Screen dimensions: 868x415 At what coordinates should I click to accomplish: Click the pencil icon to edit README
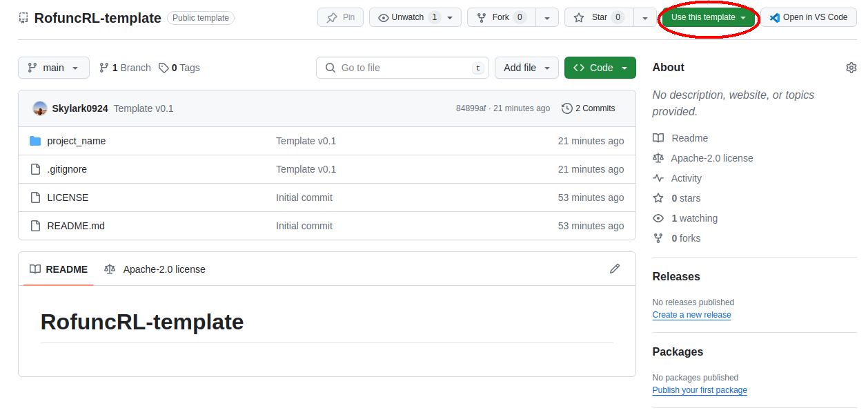coord(615,269)
